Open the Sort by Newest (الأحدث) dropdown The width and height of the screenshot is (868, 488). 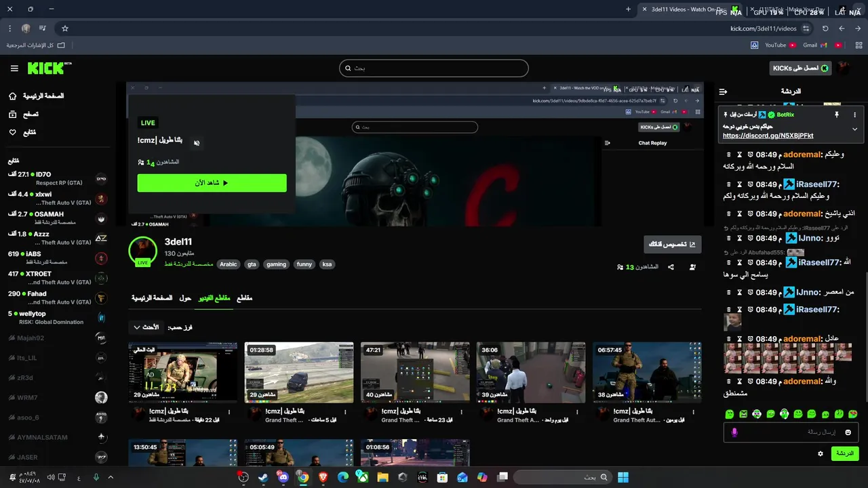pos(146,327)
